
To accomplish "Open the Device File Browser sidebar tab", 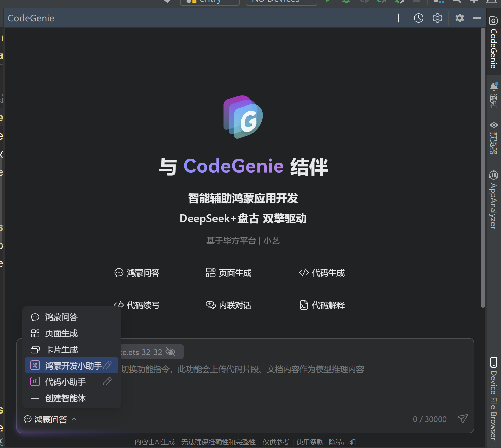I will (493, 398).
